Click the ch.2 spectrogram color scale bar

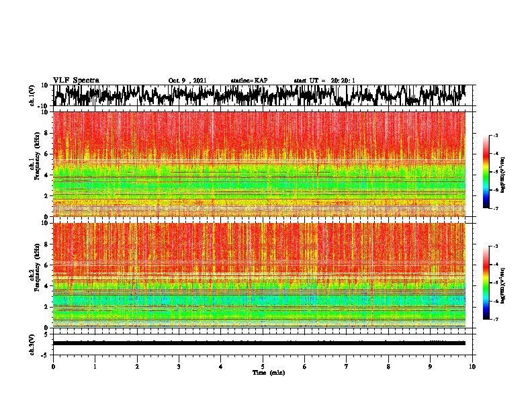point(486,283)
